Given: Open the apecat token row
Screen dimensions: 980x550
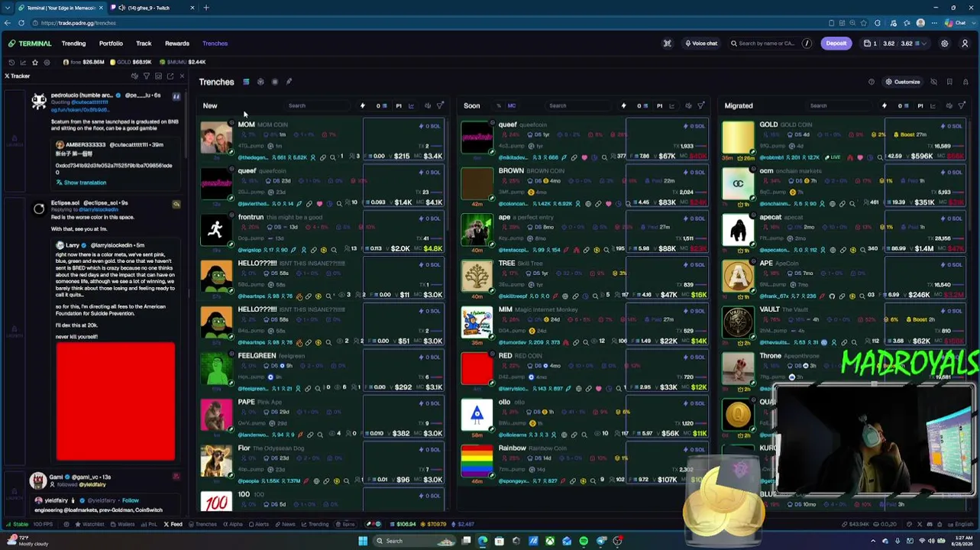Looking at the screenshot, I should pos(844,233).
